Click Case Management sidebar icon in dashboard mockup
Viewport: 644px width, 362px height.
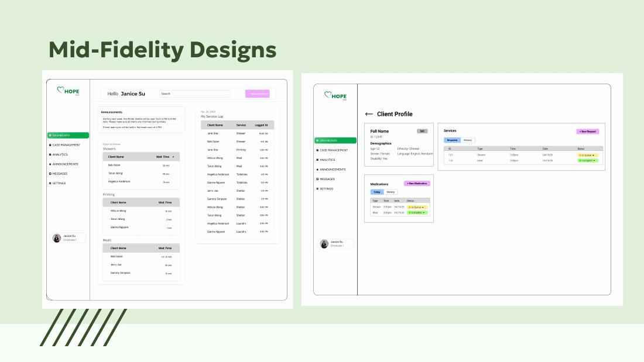(50, 145)
